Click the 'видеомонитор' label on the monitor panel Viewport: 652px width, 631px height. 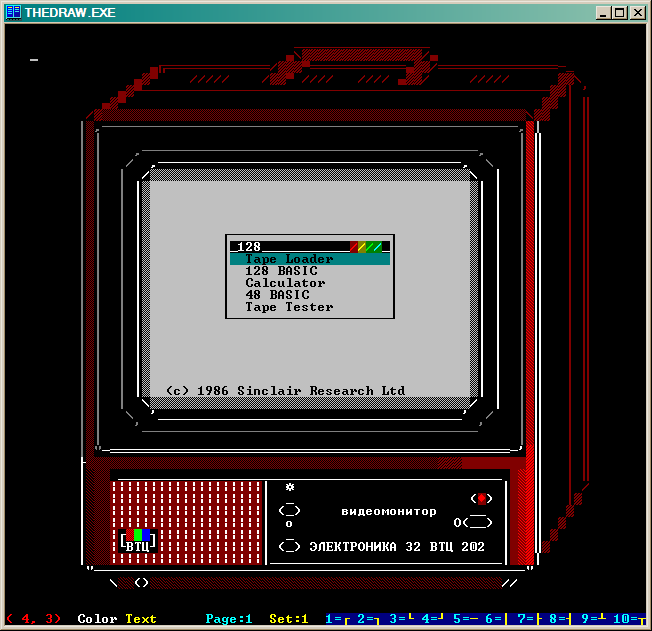click(x=389, y=511)
